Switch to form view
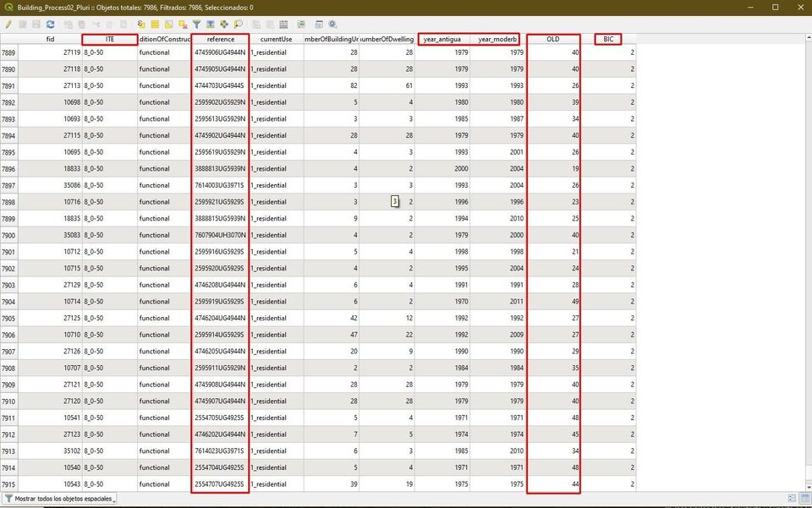 (x=791, y=498)
